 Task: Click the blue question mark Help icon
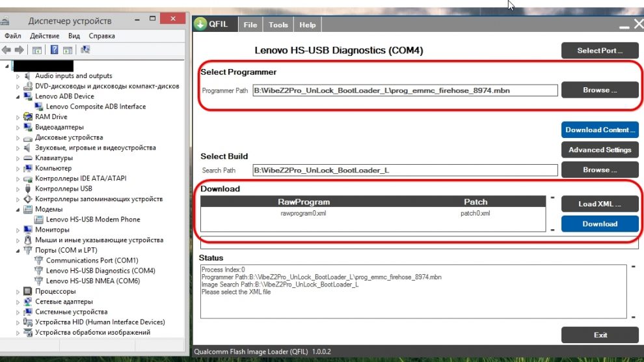point(55,49)
